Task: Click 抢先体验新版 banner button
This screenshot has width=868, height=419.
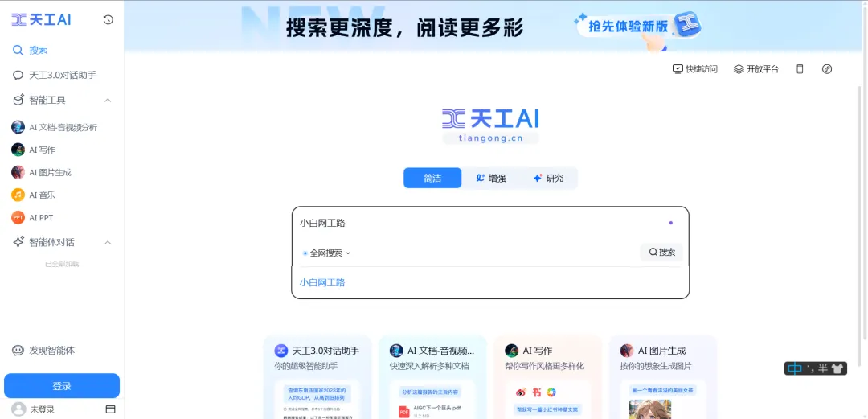Action: 638,27
